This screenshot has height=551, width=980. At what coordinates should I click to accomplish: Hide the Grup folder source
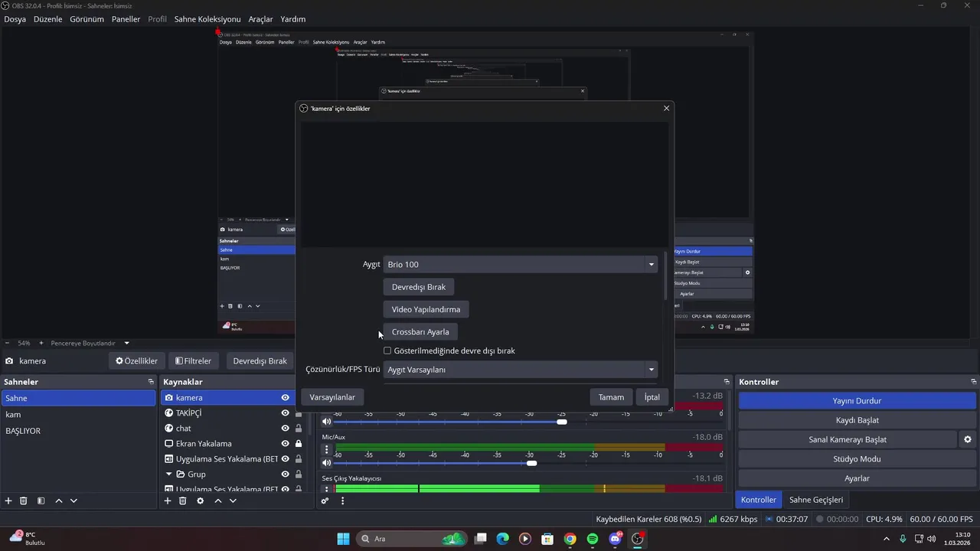click(285, 474)
